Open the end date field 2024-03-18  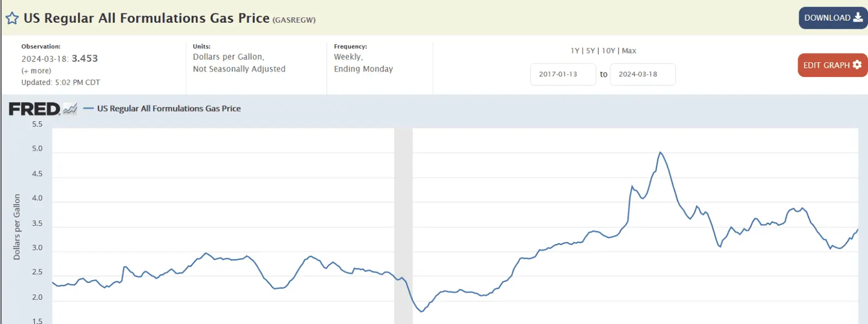click(642, 74)
